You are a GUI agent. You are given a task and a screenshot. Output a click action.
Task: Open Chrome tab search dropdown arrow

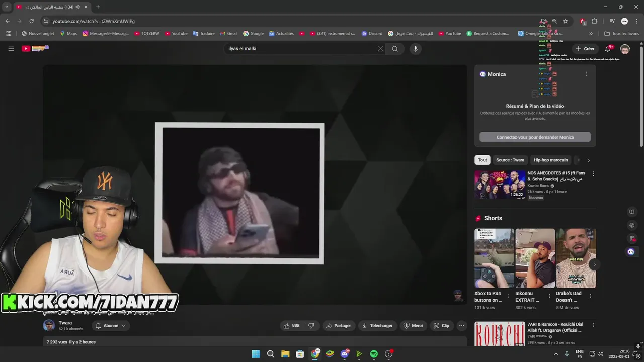(x=7, y=7)
